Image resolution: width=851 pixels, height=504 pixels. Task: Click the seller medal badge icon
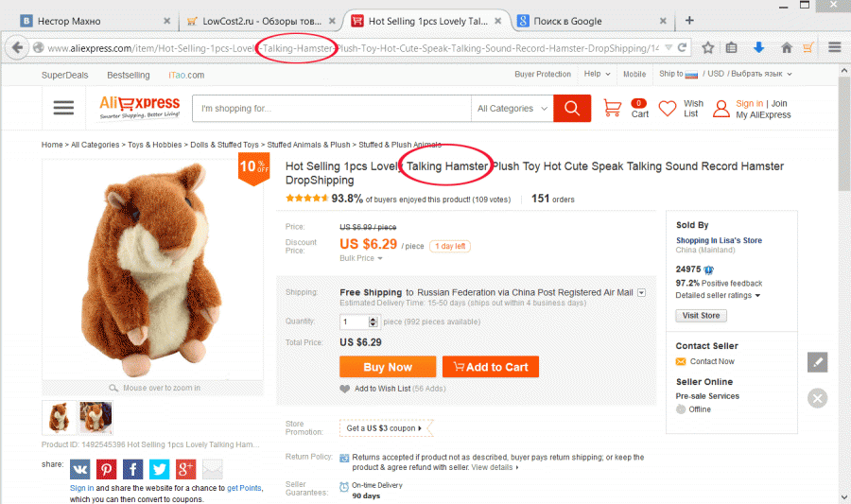click(x=709, y=269)
